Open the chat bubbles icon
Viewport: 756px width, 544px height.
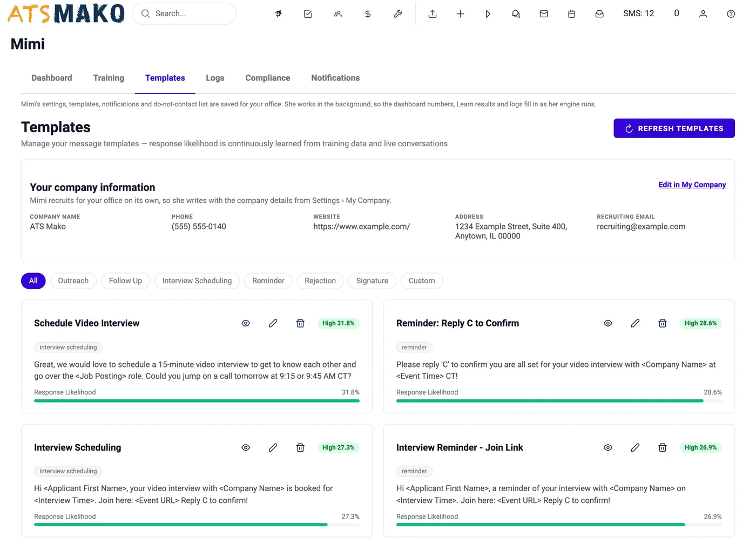click(x=516, y=14)
